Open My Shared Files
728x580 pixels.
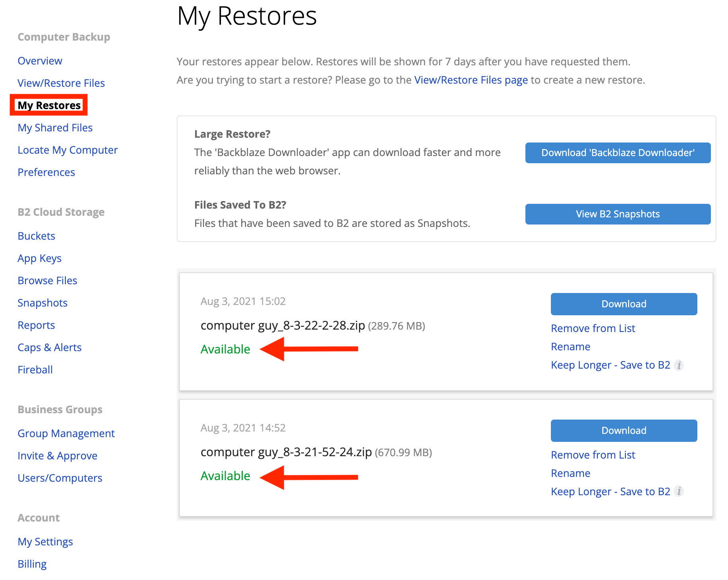55,128
